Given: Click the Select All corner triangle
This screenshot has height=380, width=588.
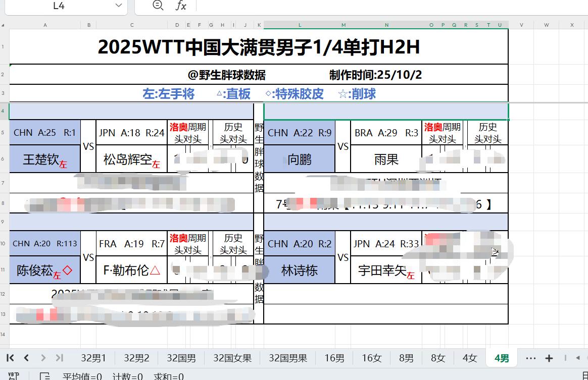Looking at the screenshot, I should pos(3,25).
